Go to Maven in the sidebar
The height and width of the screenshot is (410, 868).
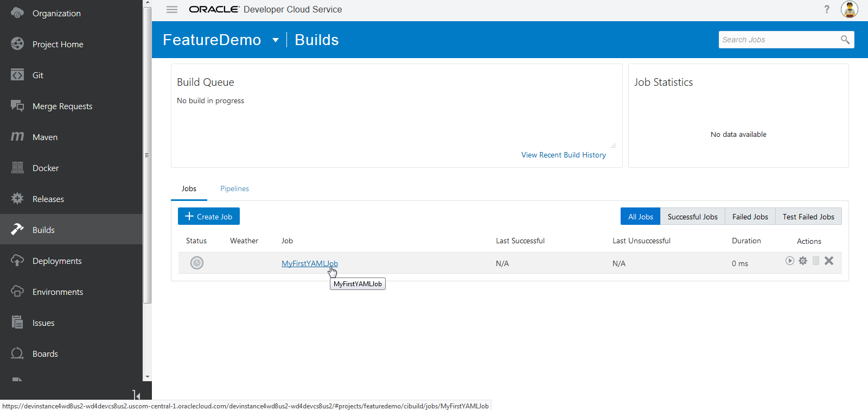(45, 137)
